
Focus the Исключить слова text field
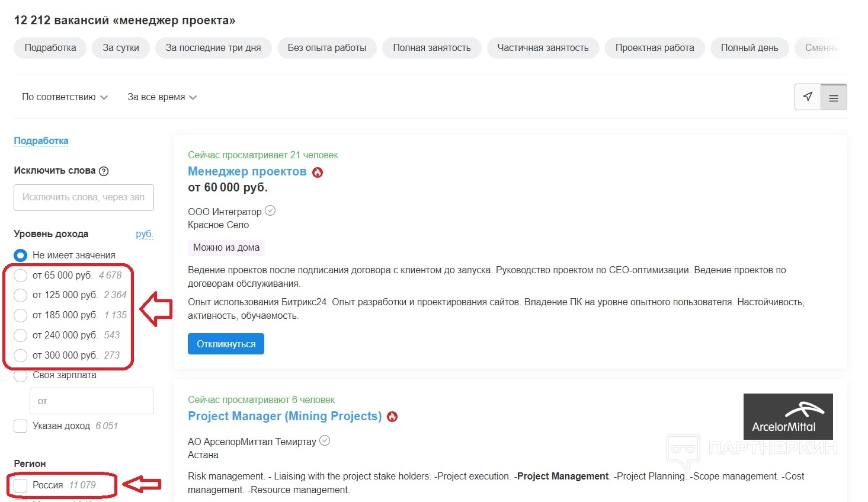(84, 197)
